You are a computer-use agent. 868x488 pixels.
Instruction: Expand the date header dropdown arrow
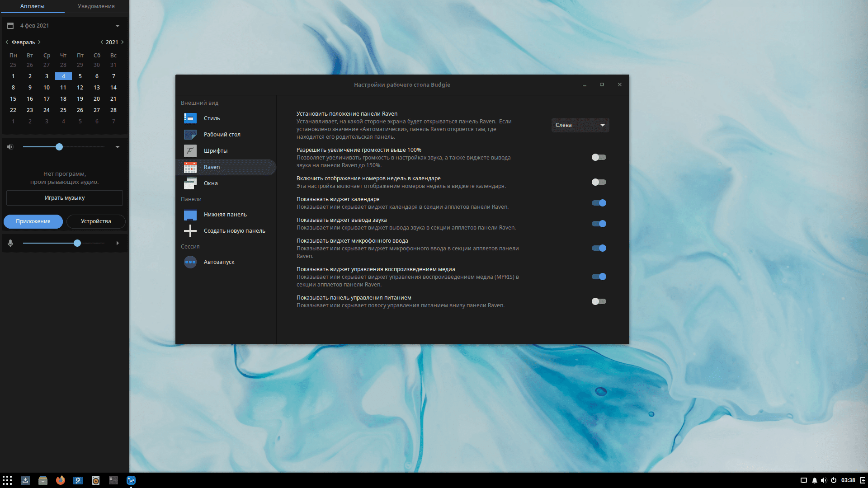[x=118, y=26]
